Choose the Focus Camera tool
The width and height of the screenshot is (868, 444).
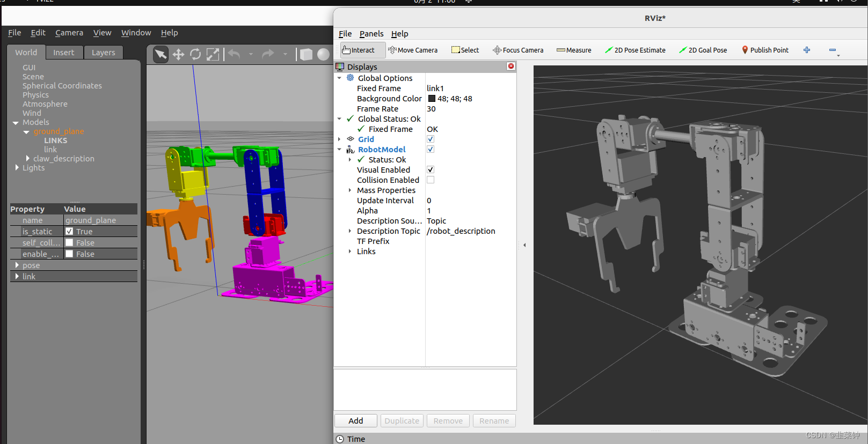[x=518, y=50]
